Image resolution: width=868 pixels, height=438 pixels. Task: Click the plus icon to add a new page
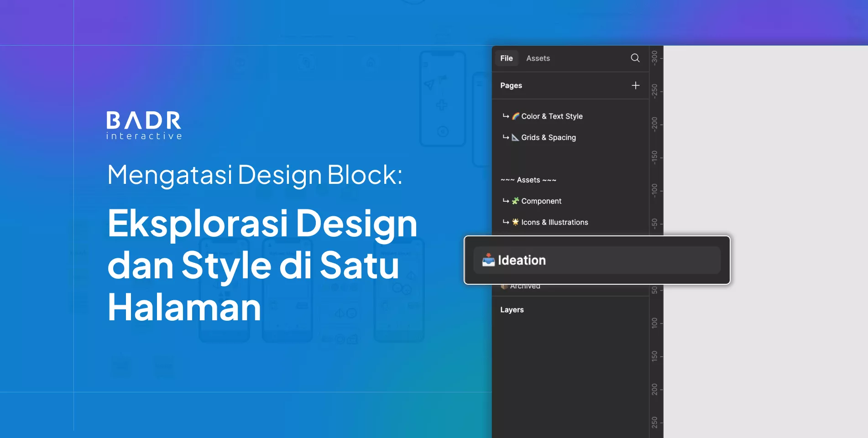pyautogui.click(x=635, y=85)
